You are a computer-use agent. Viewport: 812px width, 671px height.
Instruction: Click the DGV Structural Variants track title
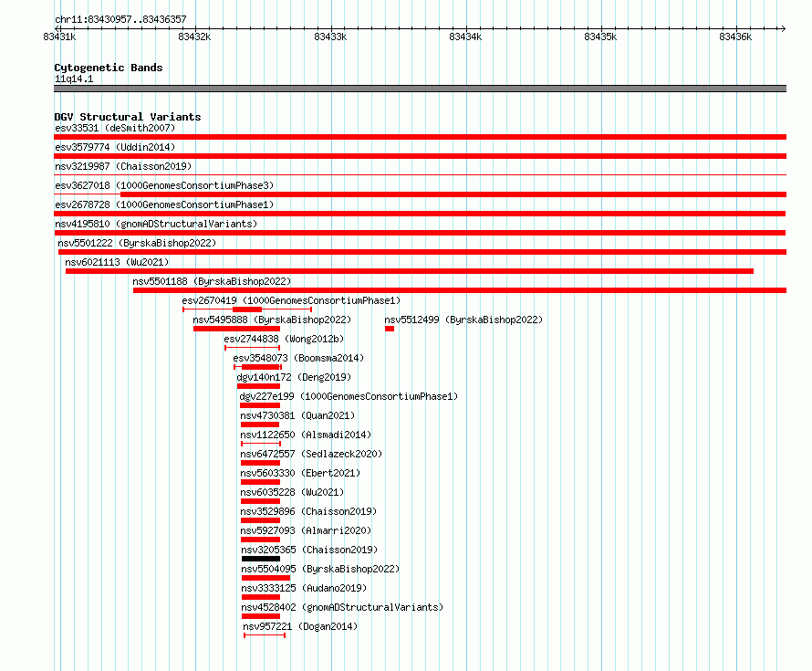(x=128, y=117)
